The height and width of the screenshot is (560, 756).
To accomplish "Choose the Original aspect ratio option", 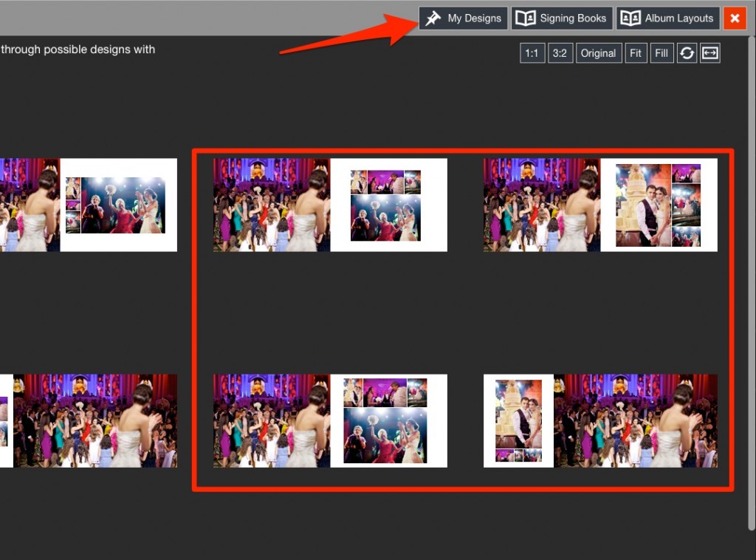I will point(598,53).
